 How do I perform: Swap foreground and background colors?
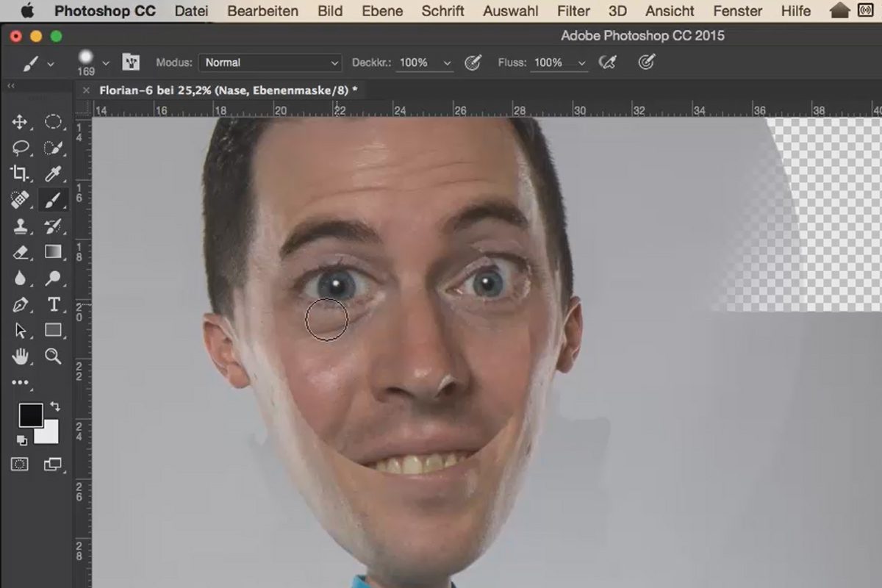click(x=55, y=406)
